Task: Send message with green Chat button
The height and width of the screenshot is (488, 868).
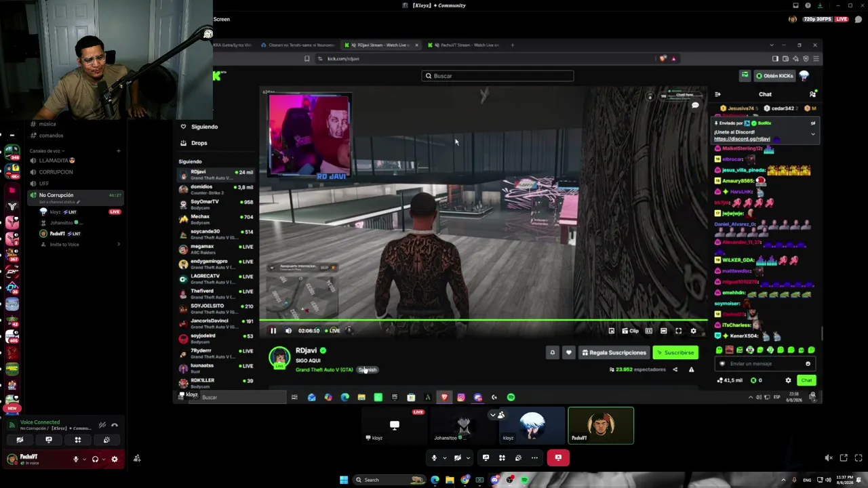Action: pos(806,380)
